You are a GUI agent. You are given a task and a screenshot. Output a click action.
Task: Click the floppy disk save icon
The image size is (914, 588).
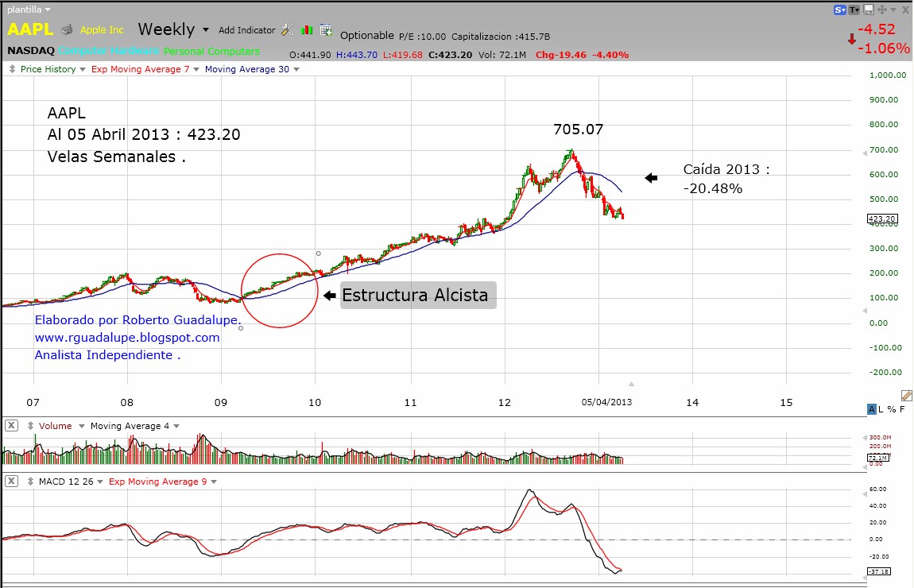pos(869,10)
